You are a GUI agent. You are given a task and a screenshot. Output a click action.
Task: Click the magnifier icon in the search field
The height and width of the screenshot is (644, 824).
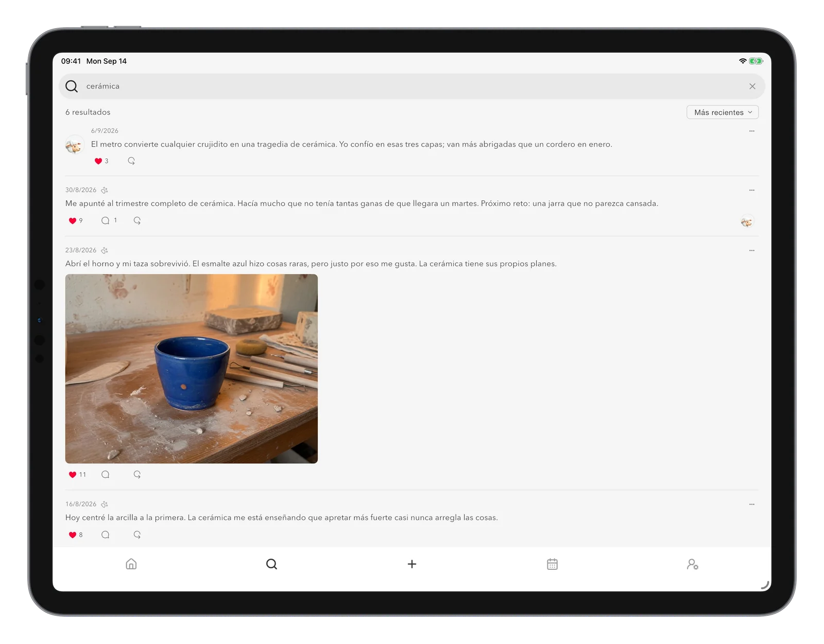tap(72, 86)
